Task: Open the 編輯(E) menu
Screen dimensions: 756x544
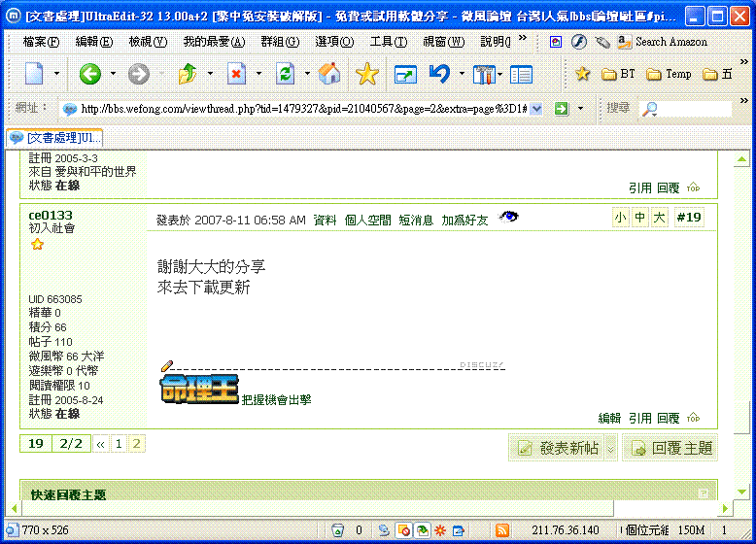Action: 94,42
